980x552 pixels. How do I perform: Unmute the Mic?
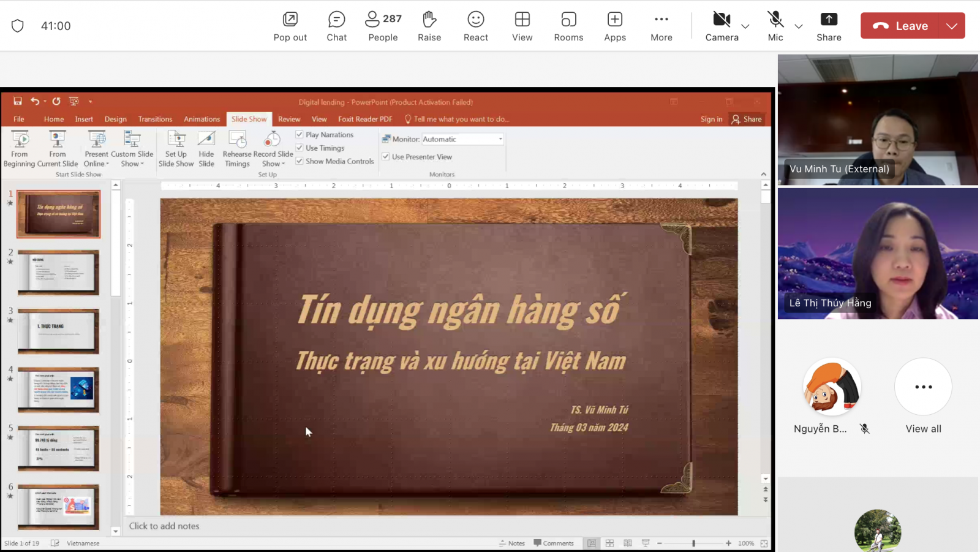[775, 26]
